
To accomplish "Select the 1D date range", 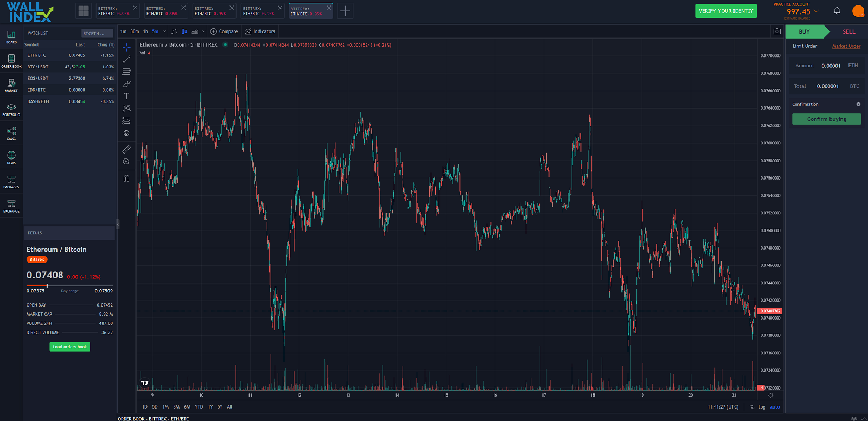I will (x=144, y=407).
